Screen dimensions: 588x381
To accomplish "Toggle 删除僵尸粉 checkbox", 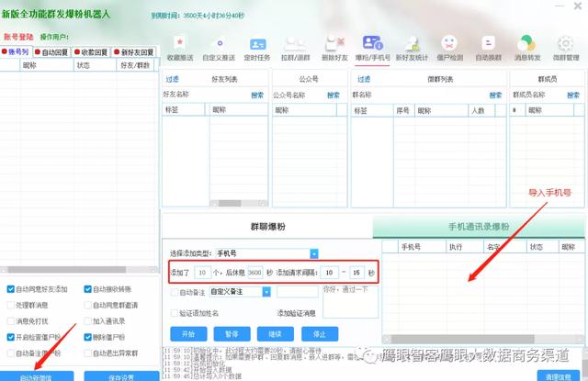I will tap(88, 337).
